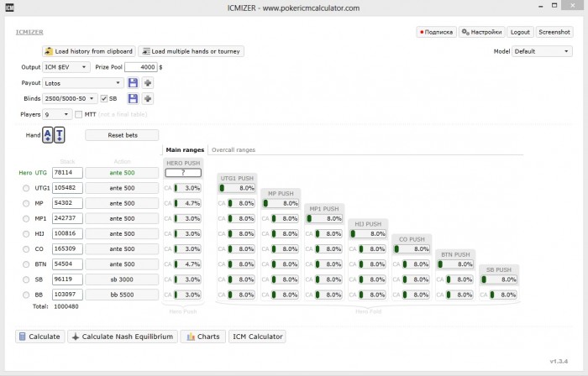
Task: Open the Model Default dropdown
Action: pyautogui.click(x=542, y=51)
